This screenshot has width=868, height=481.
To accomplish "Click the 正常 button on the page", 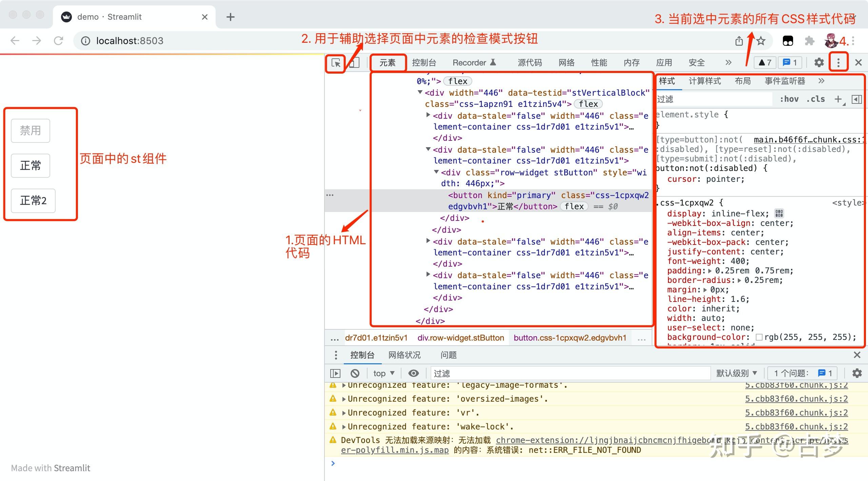I will point(30,166).
